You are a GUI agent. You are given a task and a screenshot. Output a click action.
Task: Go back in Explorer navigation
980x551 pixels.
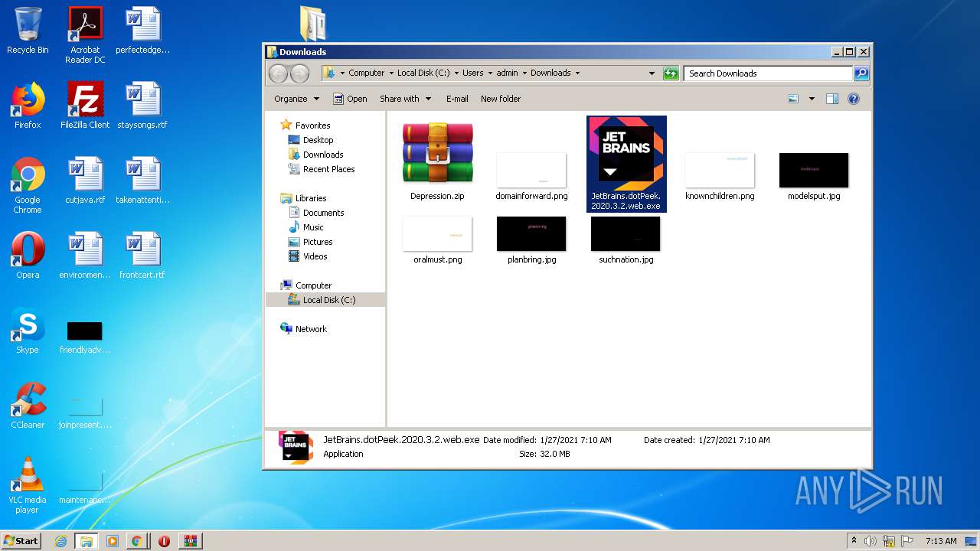(x=278, y=73)
